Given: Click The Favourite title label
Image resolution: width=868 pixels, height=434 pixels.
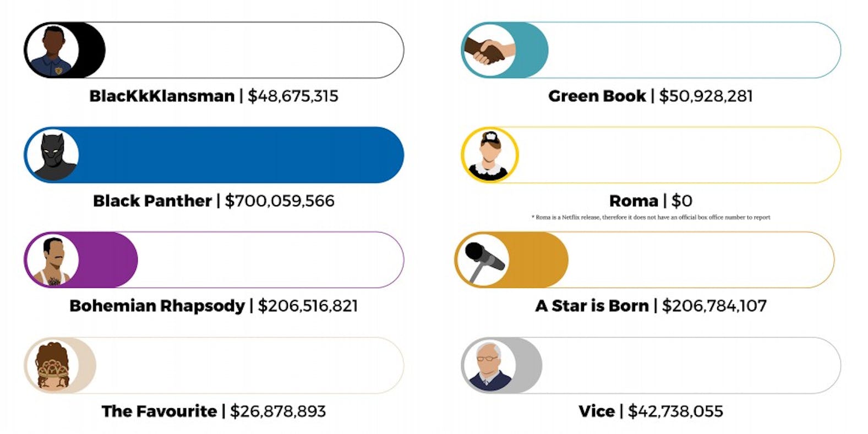Looking at the screenshot, I should pyautogui.click(x=159, y=411).
